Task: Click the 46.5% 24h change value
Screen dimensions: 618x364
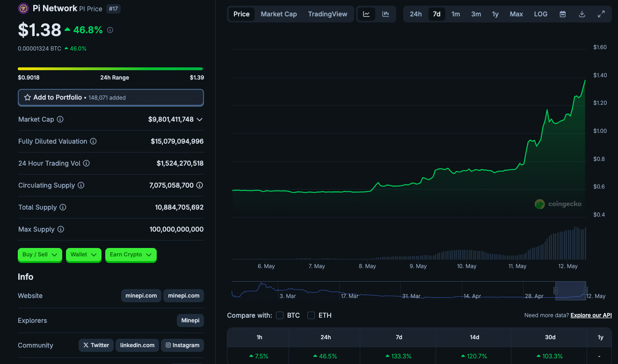Action: 326,356
